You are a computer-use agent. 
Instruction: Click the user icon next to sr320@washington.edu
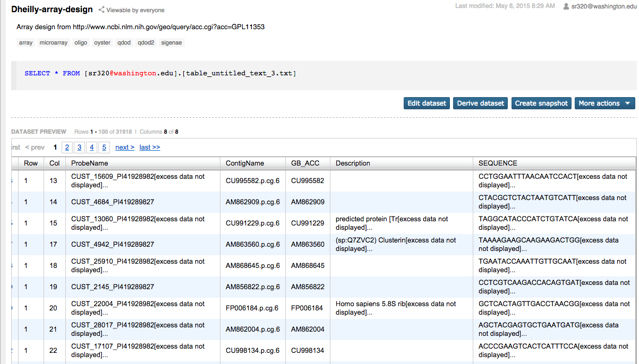(567, 6)
